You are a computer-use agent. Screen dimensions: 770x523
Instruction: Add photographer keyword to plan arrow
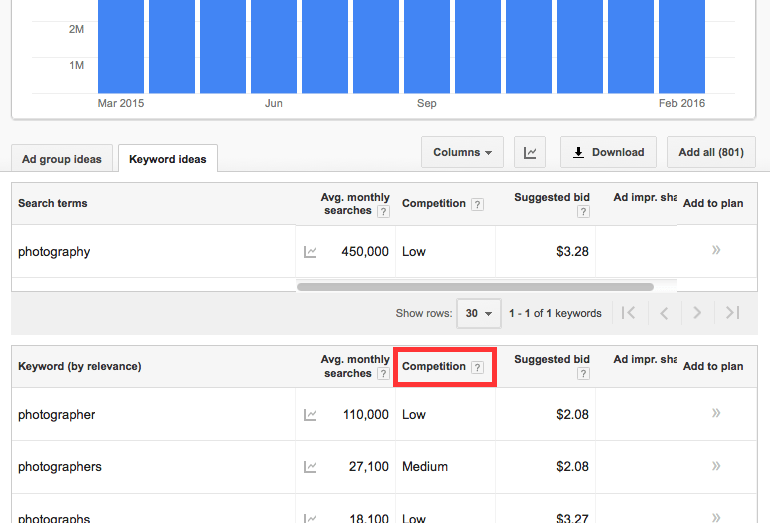coord(716,414)
